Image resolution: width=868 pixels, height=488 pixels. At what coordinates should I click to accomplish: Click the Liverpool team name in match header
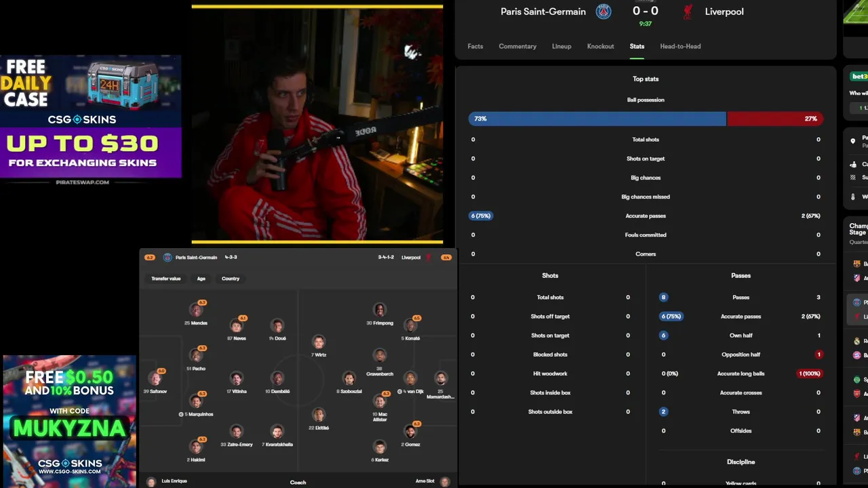coord(724,12)
